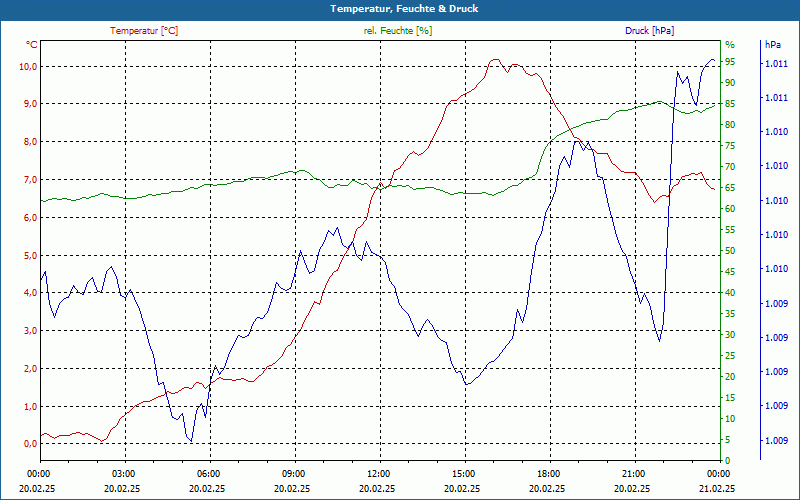The height and width of the screenshot is (500, 800).
Task: Click the '75' humidity axis value
Action: coord(730,146)
